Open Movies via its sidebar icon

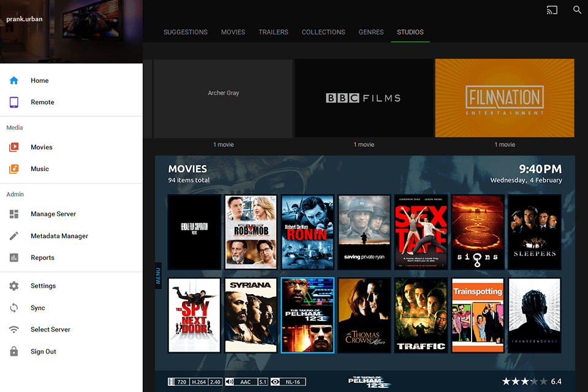click(x=14, y=147)
